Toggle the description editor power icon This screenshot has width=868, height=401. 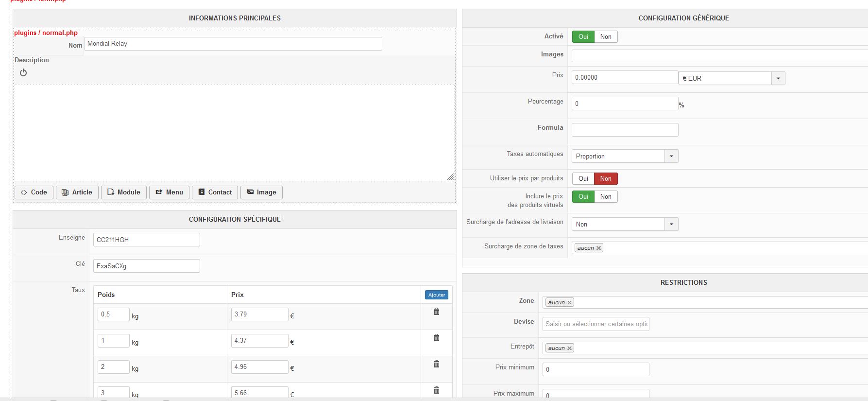click(x=23, y=72)
